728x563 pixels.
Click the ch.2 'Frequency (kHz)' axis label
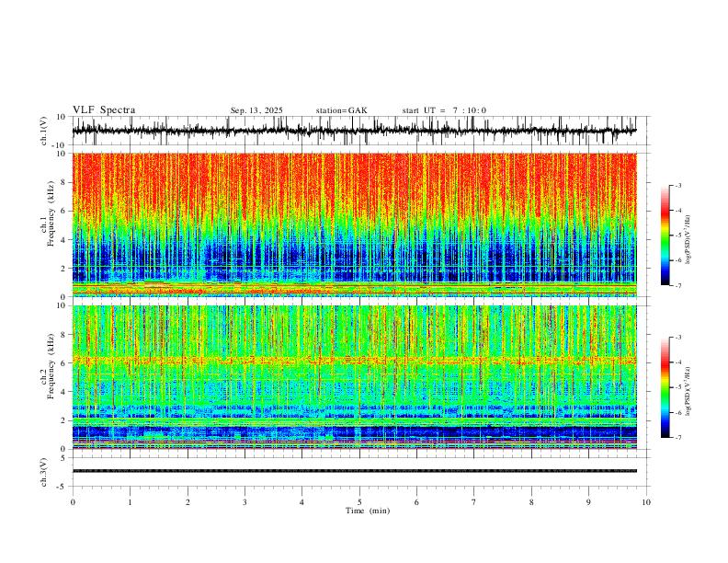tap(51, 365)
